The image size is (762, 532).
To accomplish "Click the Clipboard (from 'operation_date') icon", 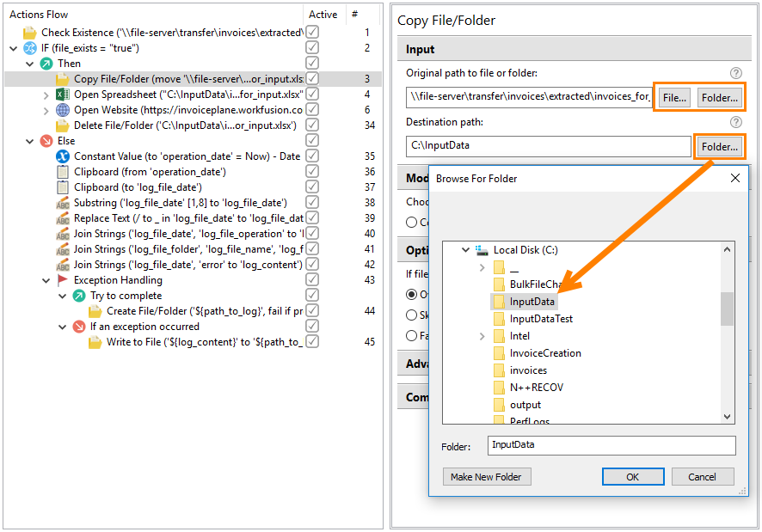I will tap(62, 172).
